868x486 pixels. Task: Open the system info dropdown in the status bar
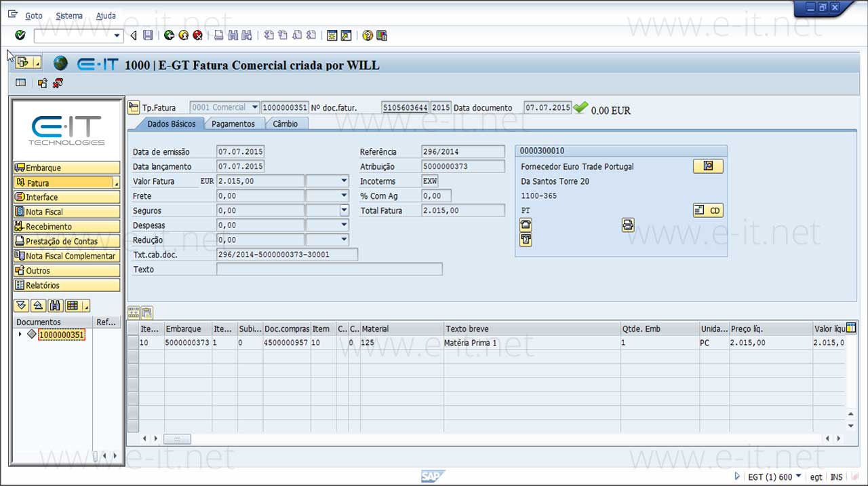[x=798, y=476]
